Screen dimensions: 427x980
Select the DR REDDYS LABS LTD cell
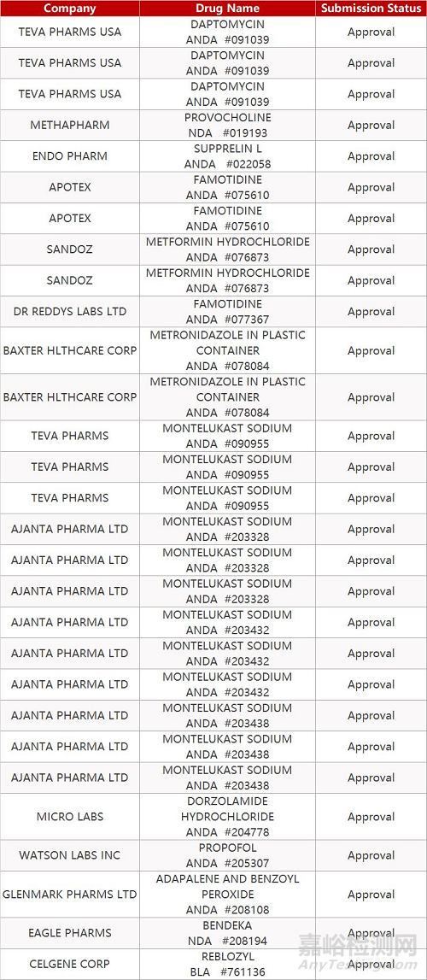pyautogui.click(x=70, y=311)
